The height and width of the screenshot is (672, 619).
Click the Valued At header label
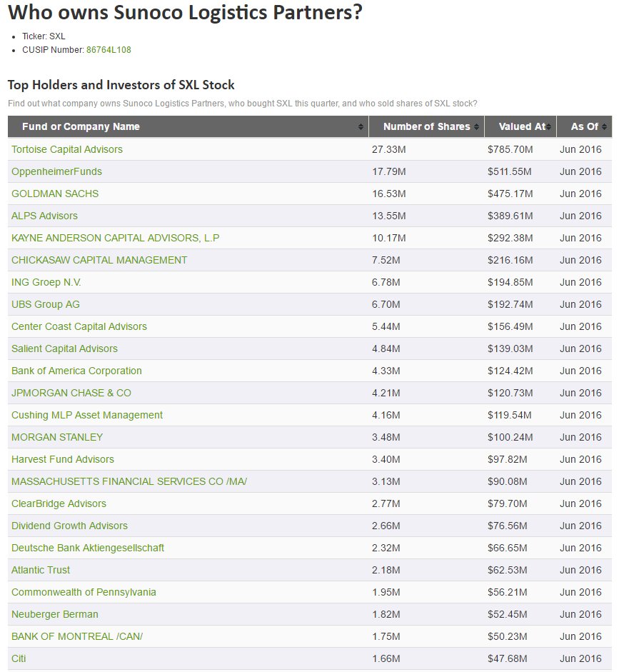tap(522, 127)
